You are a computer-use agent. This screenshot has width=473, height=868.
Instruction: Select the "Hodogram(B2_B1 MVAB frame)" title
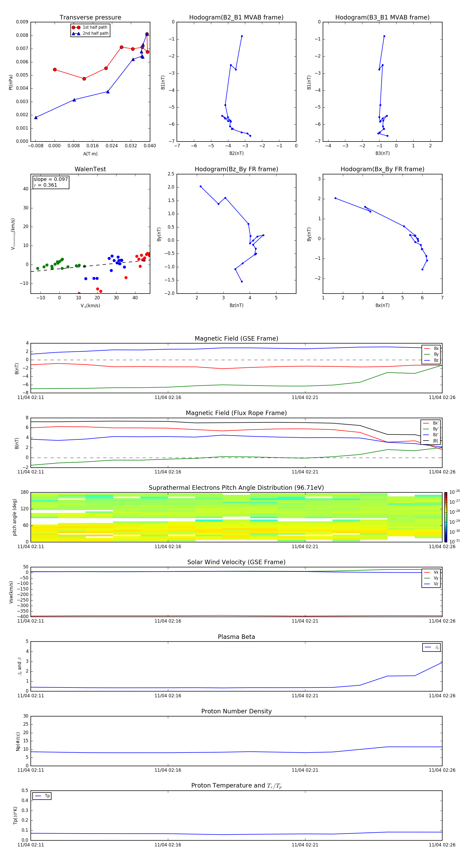coord(236,17)
